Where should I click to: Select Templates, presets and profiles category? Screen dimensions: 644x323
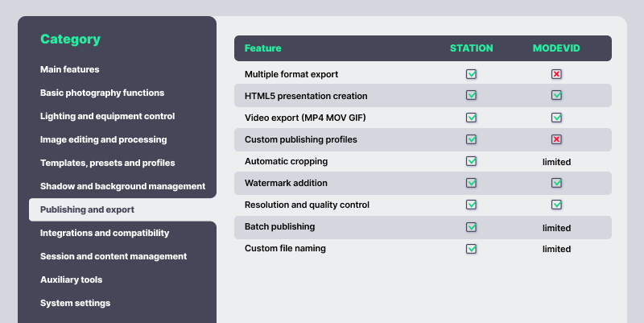click(x=107, y=163)
